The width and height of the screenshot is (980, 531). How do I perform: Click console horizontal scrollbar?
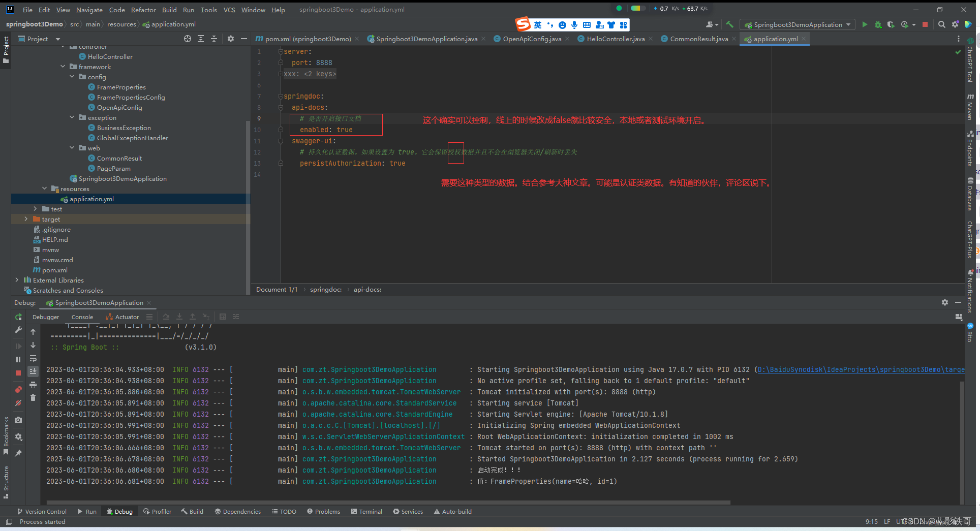tap(388, 503)
